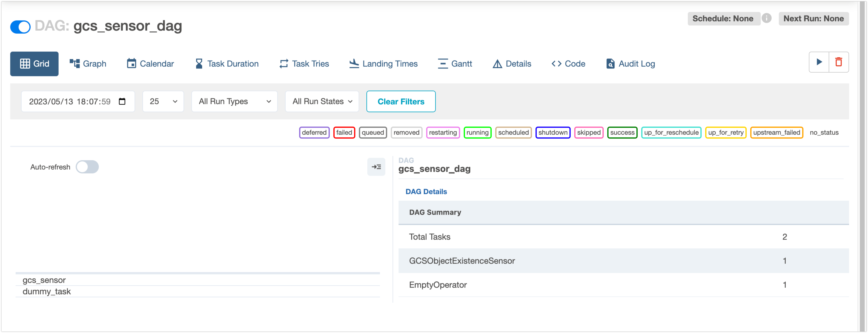This screenshot has width=868, height=333.
Task: Click the Next Run: None badge
Action: point(813,18)
